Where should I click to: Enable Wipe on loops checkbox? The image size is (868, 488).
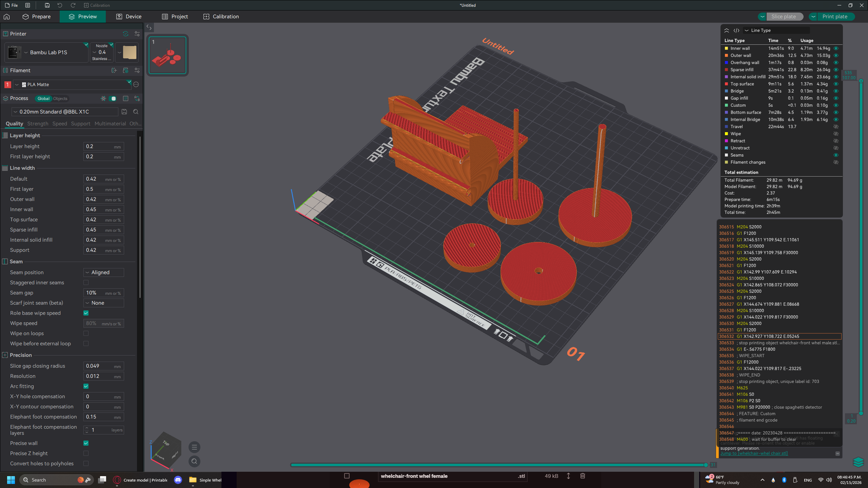tap(86, 333)
